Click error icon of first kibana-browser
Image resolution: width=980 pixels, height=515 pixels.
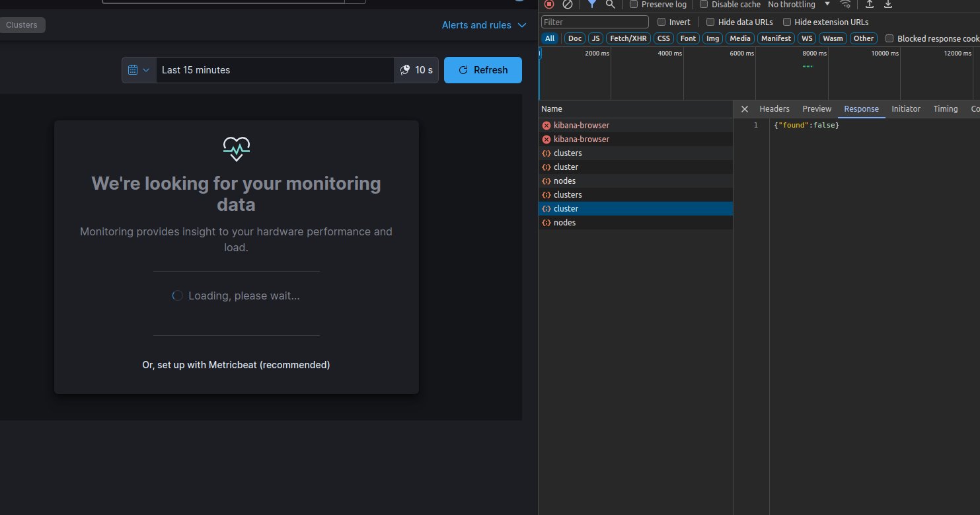(547, 126)
